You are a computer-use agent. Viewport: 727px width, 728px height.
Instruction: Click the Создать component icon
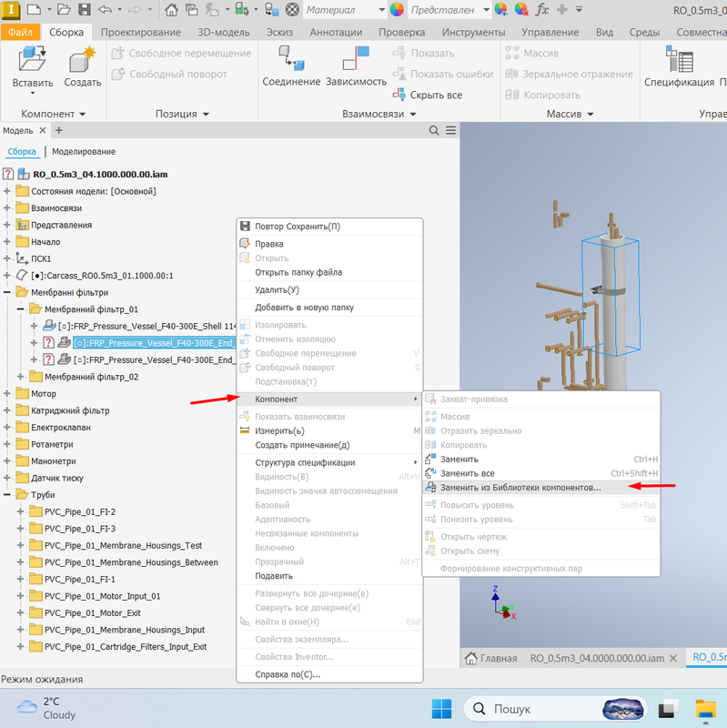[82, 59]
